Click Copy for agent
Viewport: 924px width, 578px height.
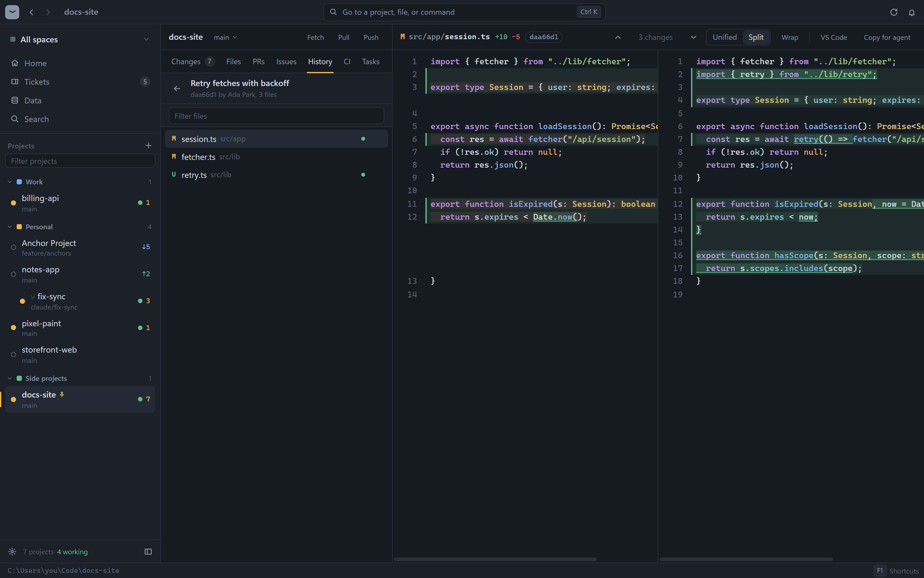click(887, 38)
